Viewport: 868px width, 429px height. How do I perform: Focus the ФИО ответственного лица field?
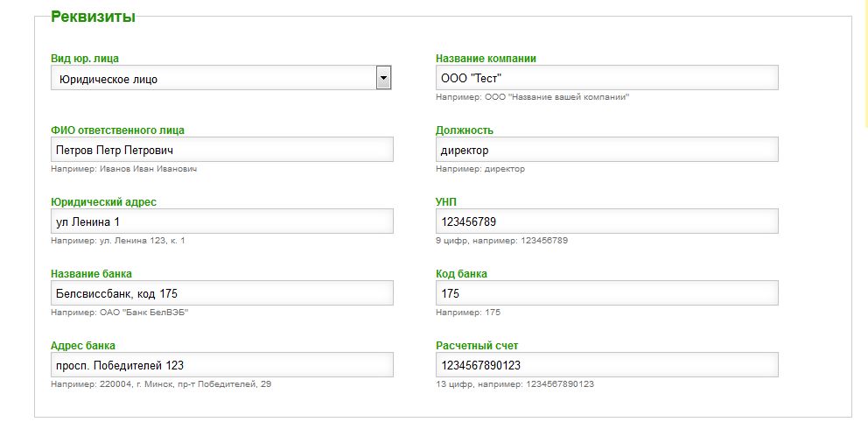point(222,150)
